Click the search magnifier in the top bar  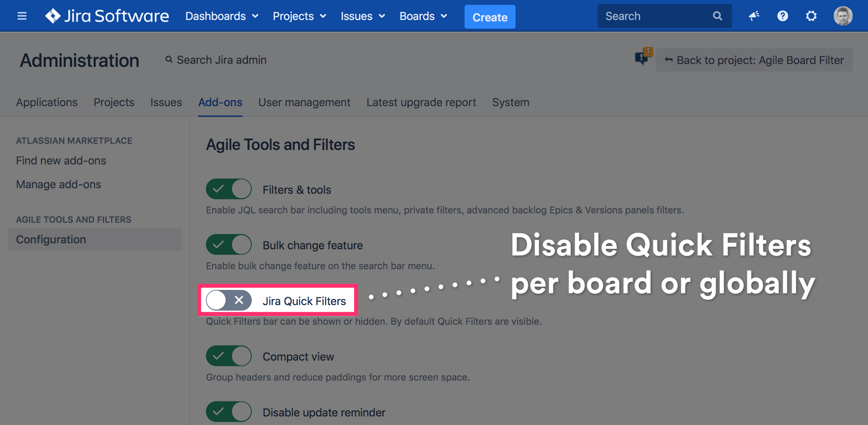(718, 16)
